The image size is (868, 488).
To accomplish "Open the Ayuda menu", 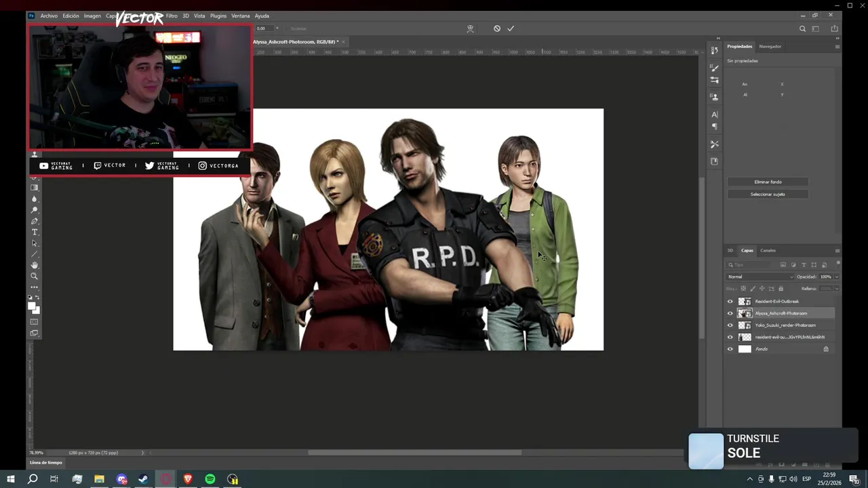I will tap(262, 16).
